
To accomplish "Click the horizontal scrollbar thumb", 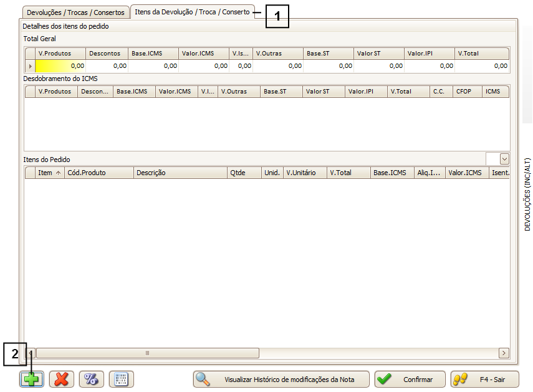I will pos(147,353).
